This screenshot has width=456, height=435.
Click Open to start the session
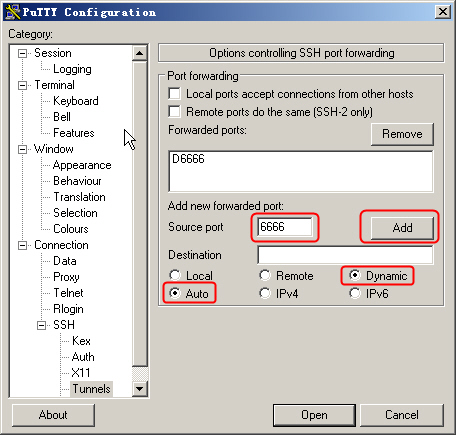click(314, 415)
